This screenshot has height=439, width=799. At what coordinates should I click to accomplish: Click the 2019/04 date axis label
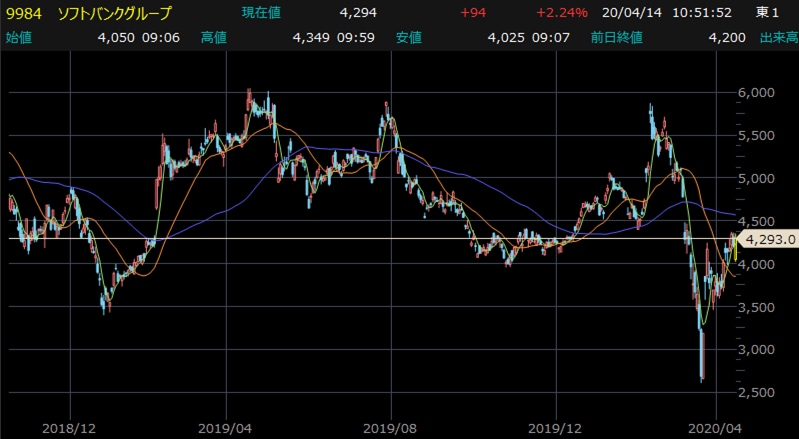(224, 428)
